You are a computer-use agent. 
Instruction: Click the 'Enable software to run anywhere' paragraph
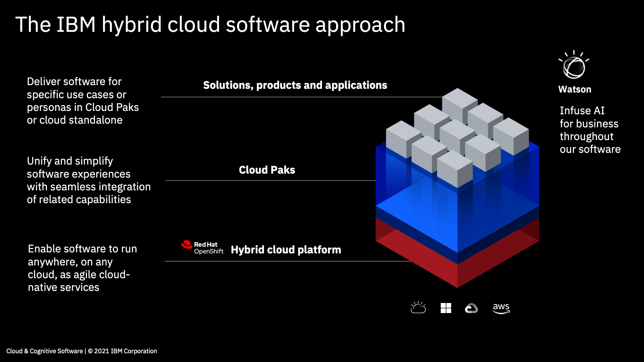(82, 268)
